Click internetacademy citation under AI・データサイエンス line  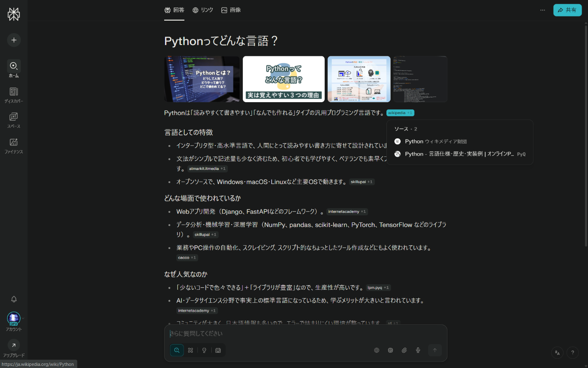click(x=197, y=311)
